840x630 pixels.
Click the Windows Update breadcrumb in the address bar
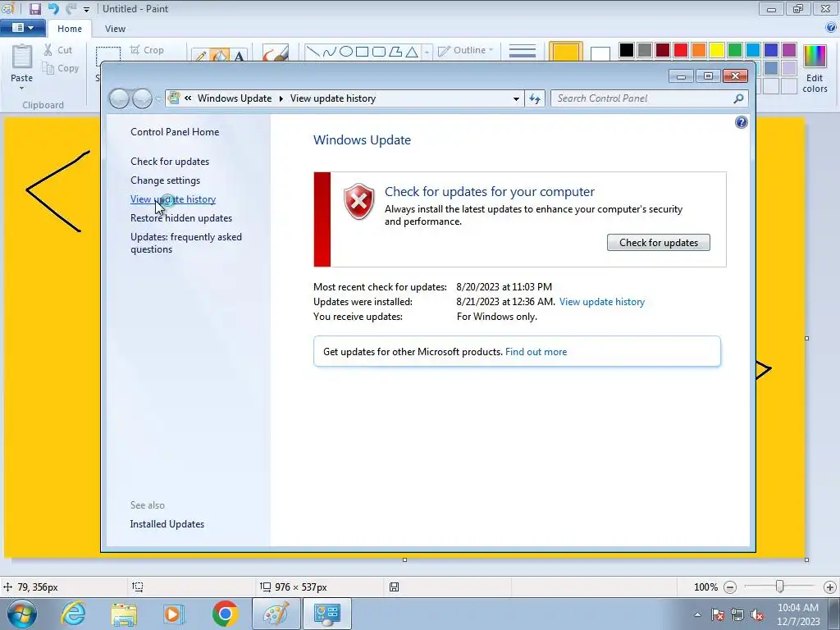pos(235,98)
